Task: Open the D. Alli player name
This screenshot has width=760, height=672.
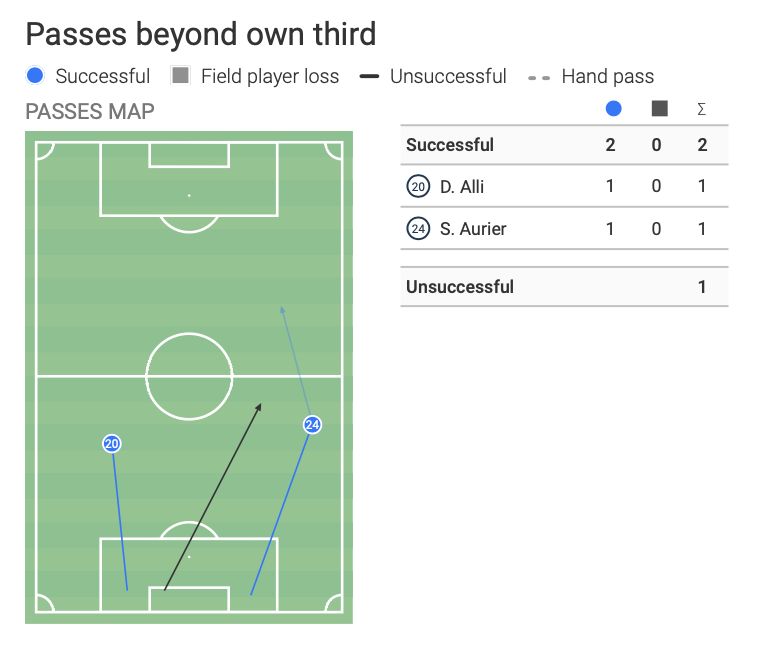Action: point(462,187)
